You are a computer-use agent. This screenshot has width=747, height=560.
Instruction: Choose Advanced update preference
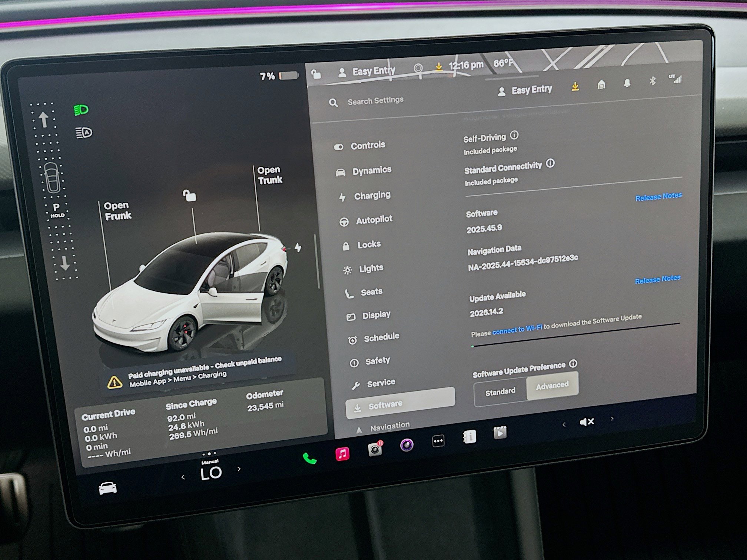point(552,386)
